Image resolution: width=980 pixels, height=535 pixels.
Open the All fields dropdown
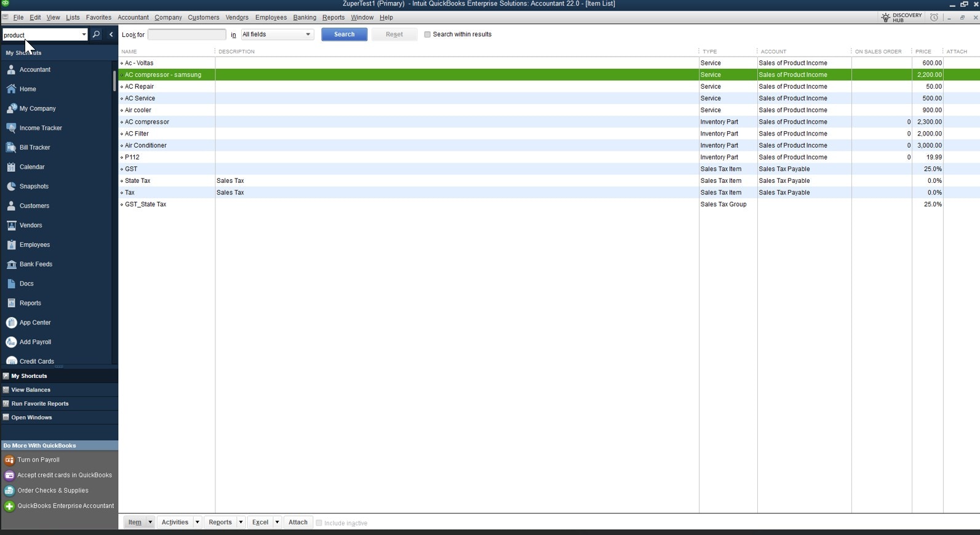277,34
